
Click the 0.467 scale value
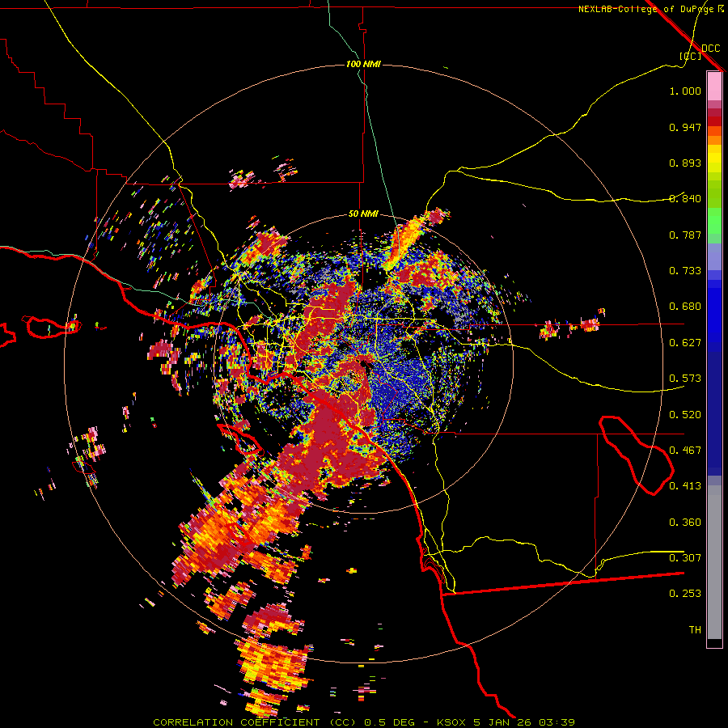click(685, 451)
